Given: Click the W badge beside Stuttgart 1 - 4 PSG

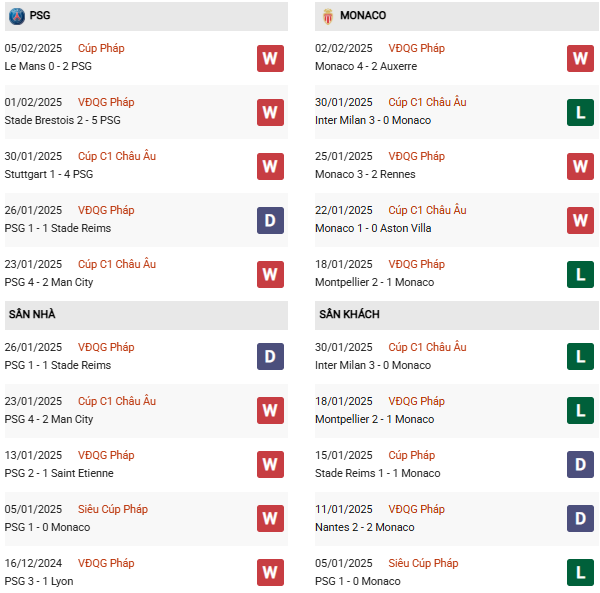Looking at the screenshot, I should [270, 166].
